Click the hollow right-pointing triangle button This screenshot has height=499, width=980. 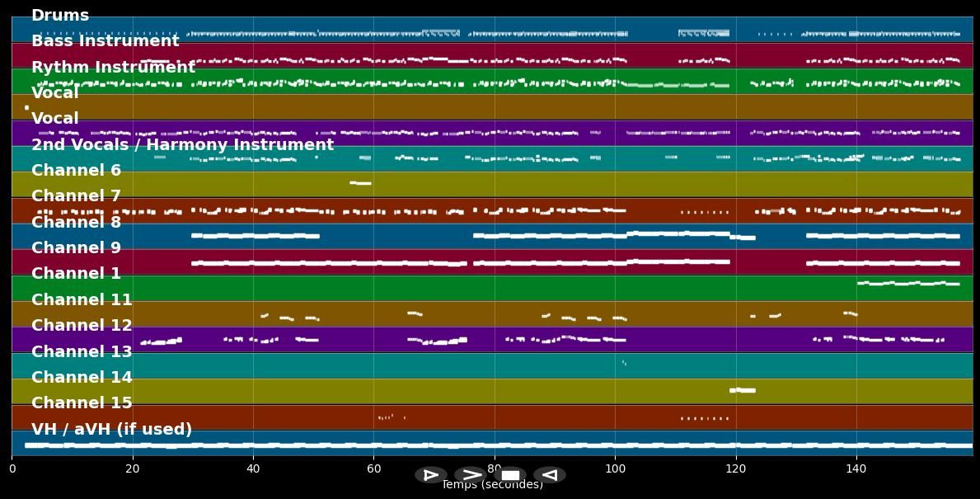coord(430,475)
